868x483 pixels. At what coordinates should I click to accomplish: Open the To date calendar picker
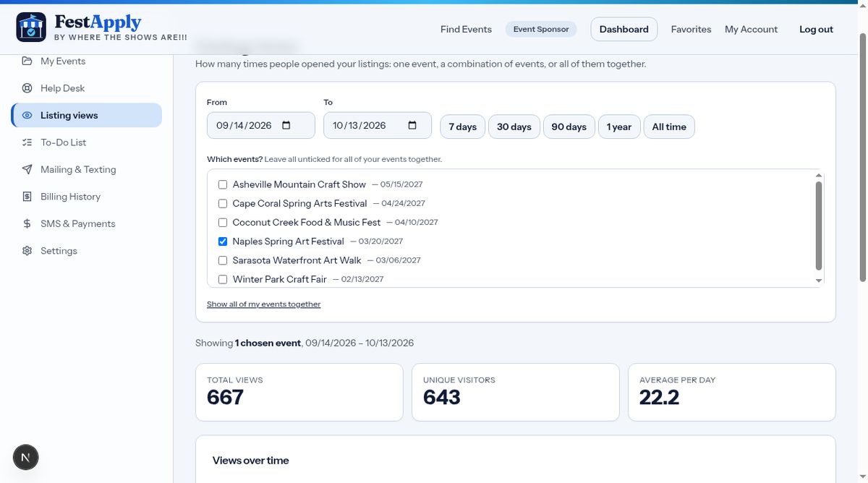(x=412, y=125)
